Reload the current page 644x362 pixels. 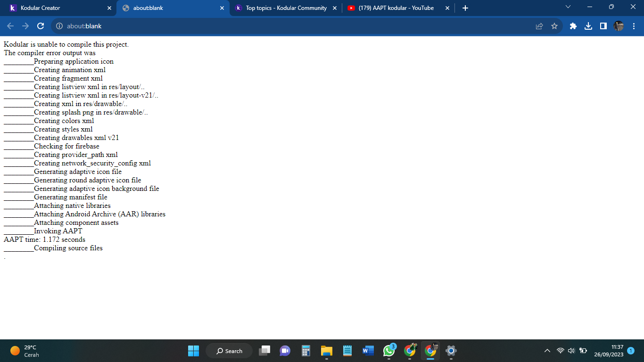pyautogui.click(x=40, y=26)
